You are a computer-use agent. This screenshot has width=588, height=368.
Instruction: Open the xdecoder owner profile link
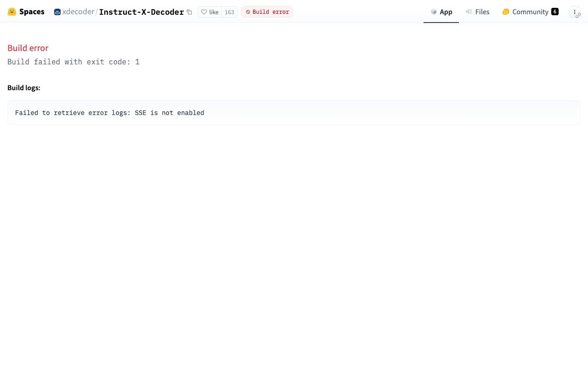[78, 12]
